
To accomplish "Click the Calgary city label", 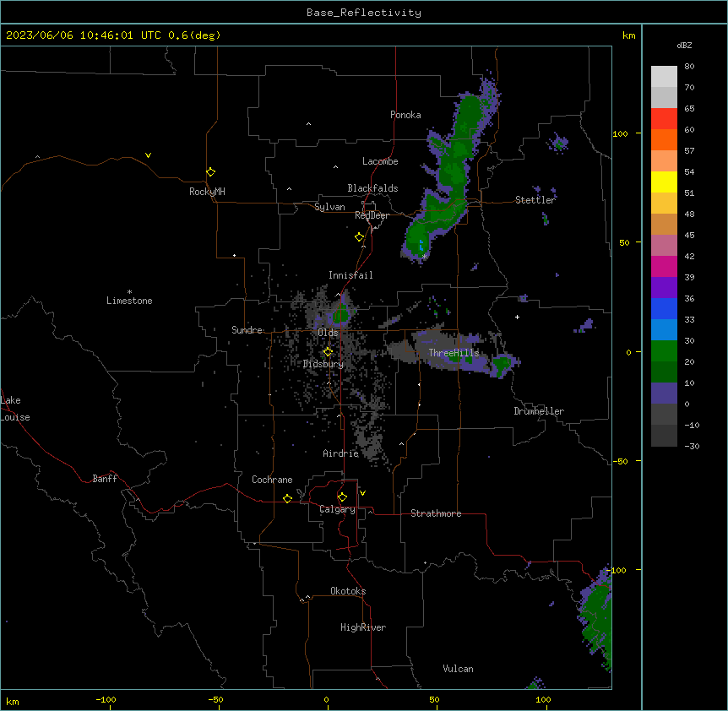I will point(337,509).
